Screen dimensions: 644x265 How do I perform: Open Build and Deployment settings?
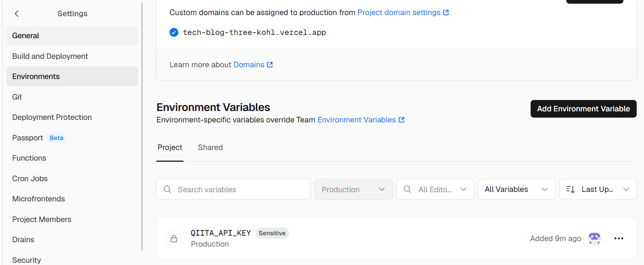coord(72,56)
